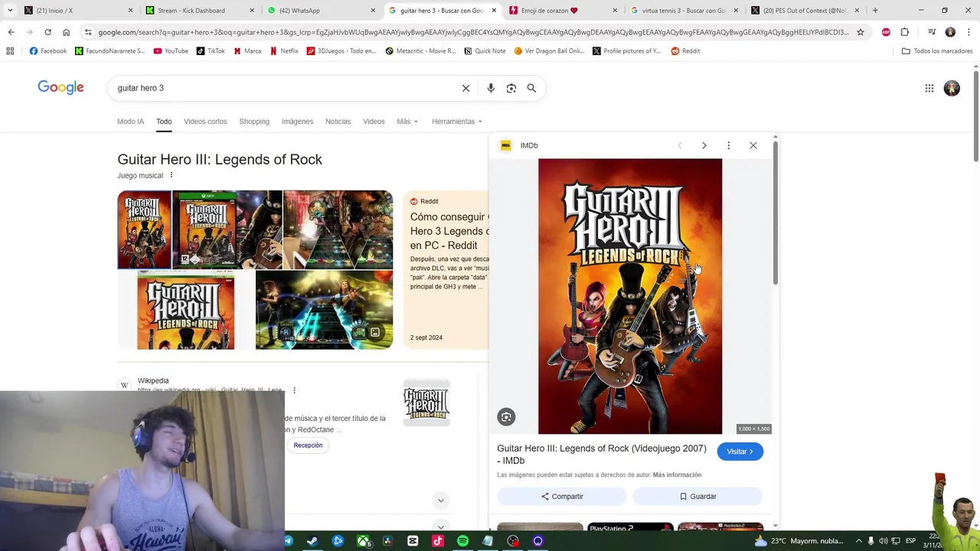Open the Google account profile picture
The width and height of the screenshot is (980, 551).
952,88
